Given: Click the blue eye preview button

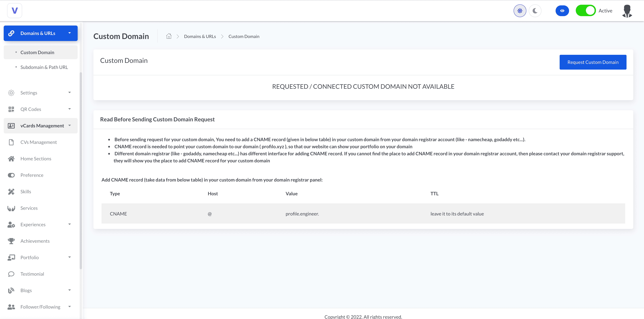Looking at the screenshot, I should [562, 11].
